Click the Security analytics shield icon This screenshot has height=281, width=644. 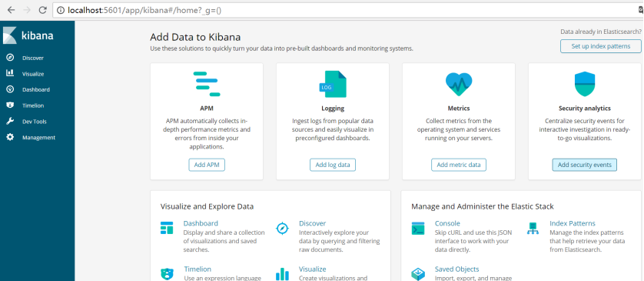[585, 84]
